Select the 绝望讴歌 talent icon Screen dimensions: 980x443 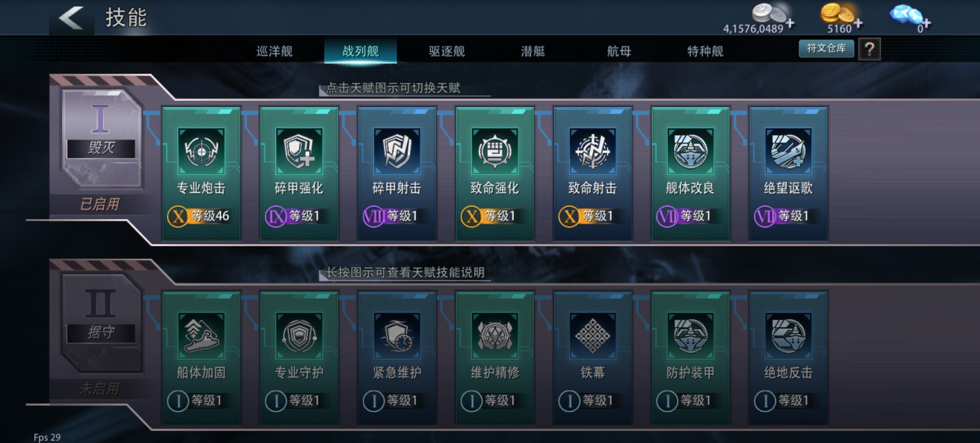pos(788,151)
